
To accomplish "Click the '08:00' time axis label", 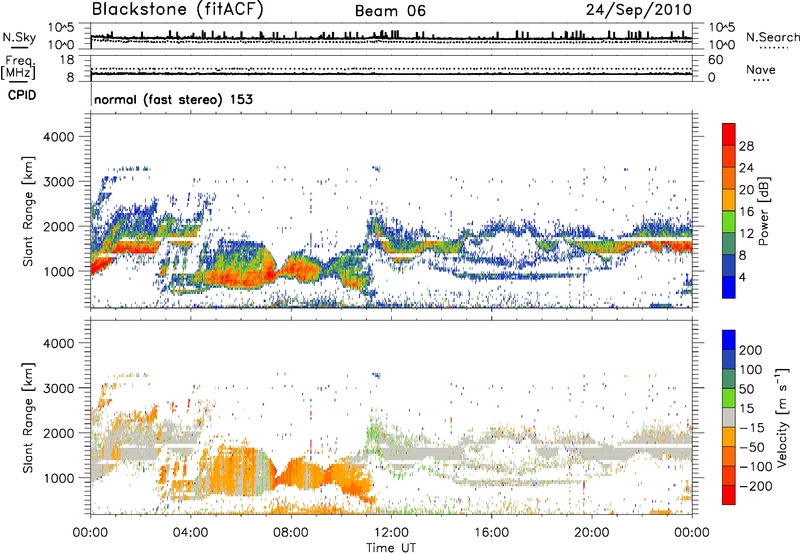I will pos(291,533).
